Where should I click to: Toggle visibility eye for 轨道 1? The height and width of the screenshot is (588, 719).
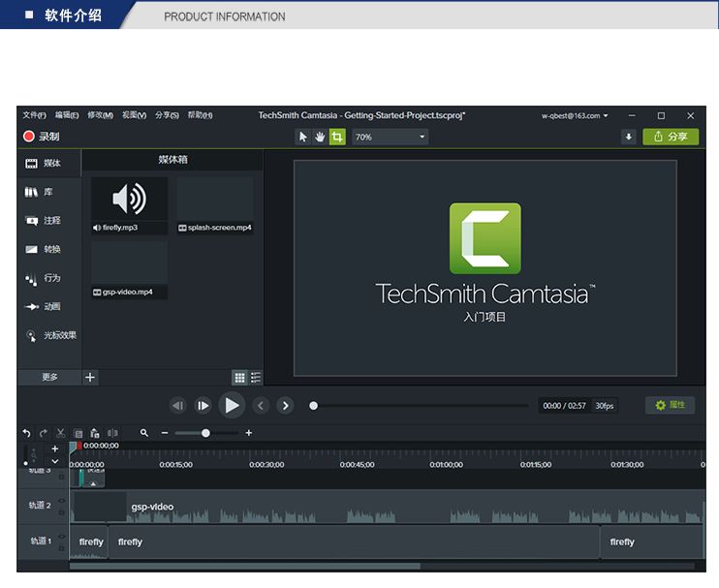(62, 537)
